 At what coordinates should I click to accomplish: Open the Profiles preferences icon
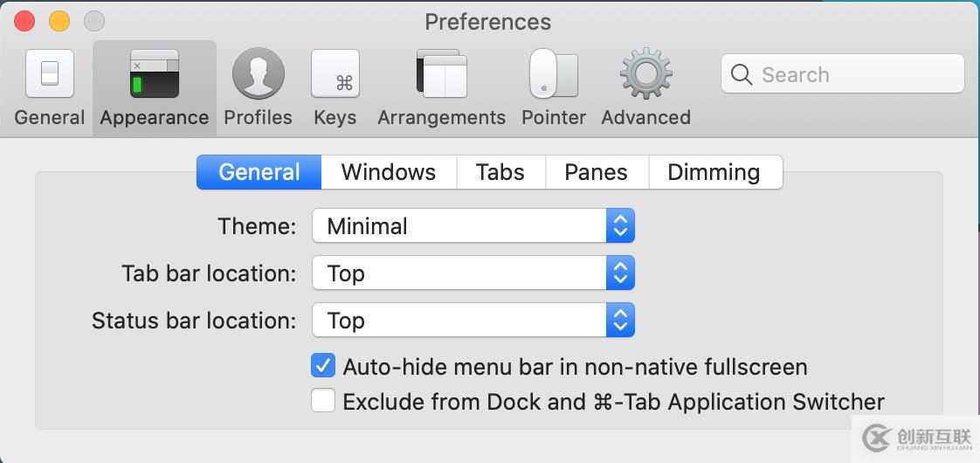[x=258, y=74]
